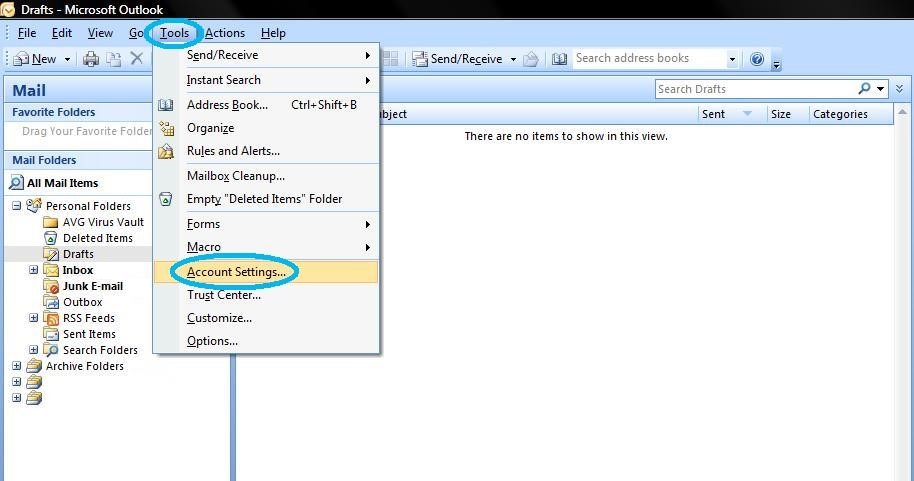Expand Macro submenu
Screen dimensions: 914x481
click(x=266, y=247)
